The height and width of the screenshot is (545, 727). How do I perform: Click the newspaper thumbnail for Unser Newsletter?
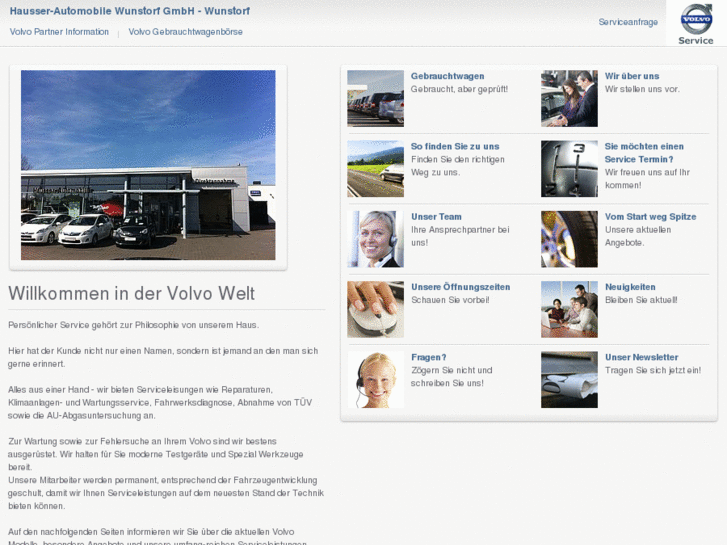[x=569, y=380]
